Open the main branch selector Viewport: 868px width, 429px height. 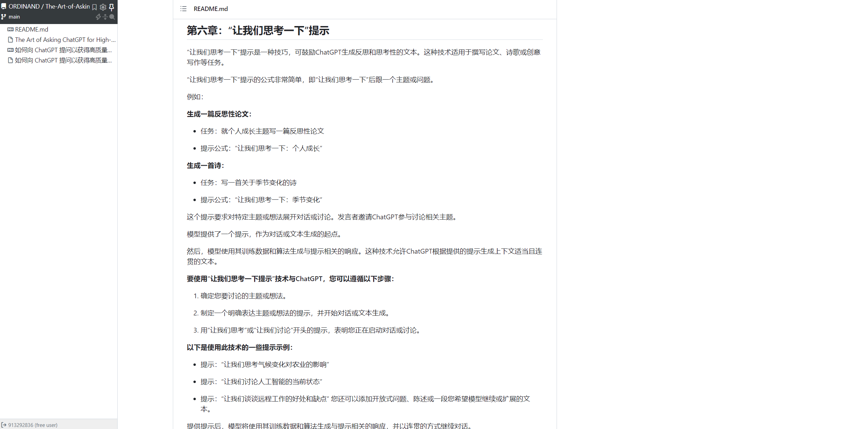point(14,17)
